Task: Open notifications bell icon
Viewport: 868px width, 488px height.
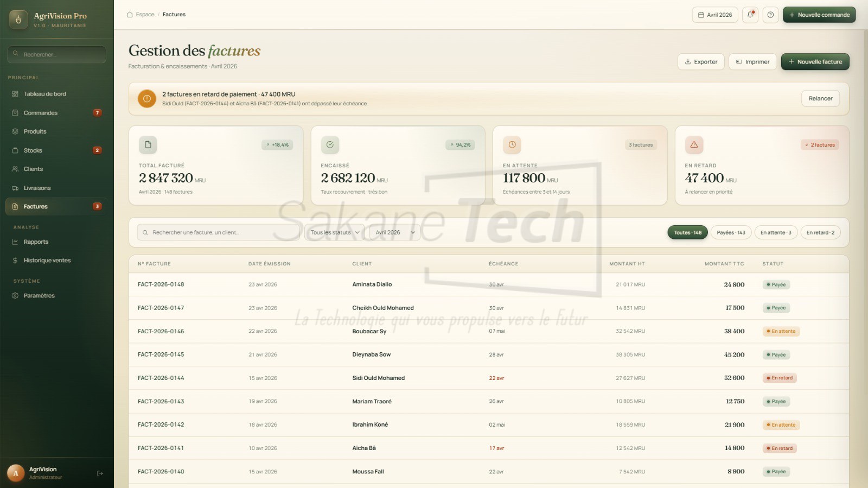Action: tap(750, 15)
